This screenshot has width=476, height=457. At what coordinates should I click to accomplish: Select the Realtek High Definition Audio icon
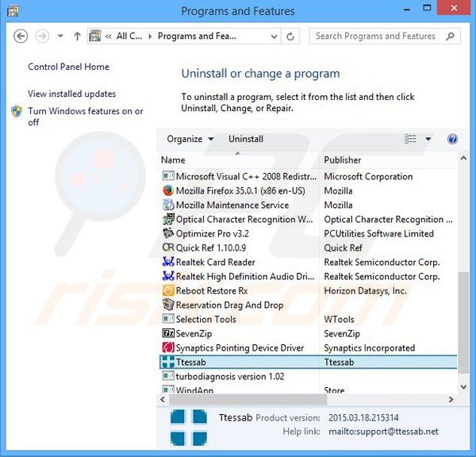point(168,276)
